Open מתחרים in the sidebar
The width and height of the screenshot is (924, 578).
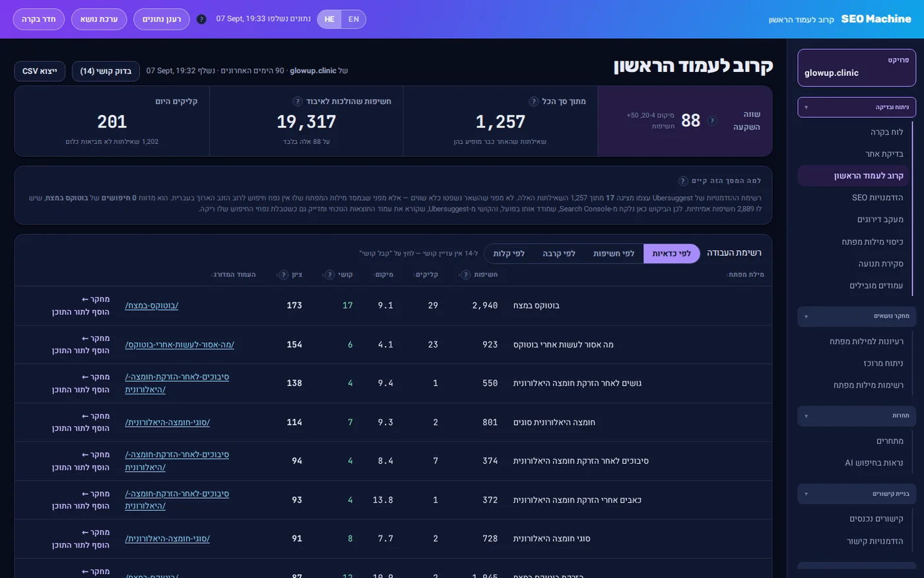pyautogui.click(x=853, y=441)
